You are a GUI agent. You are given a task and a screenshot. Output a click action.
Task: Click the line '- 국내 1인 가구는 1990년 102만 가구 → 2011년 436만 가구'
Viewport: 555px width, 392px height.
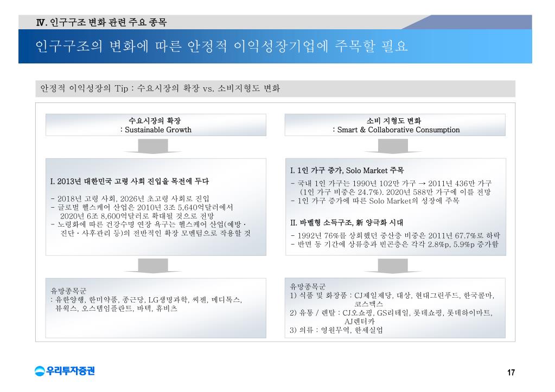pos(391,183)
